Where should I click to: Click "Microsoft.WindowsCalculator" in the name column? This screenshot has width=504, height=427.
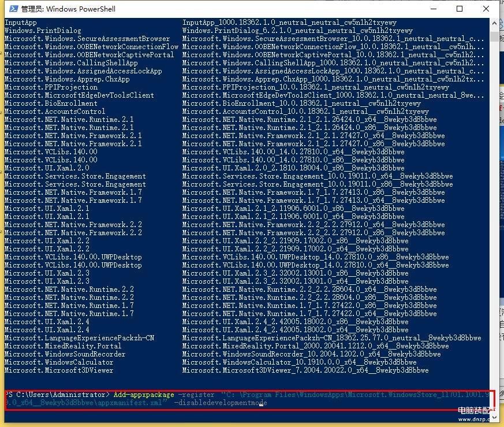[x=59, y=362]
